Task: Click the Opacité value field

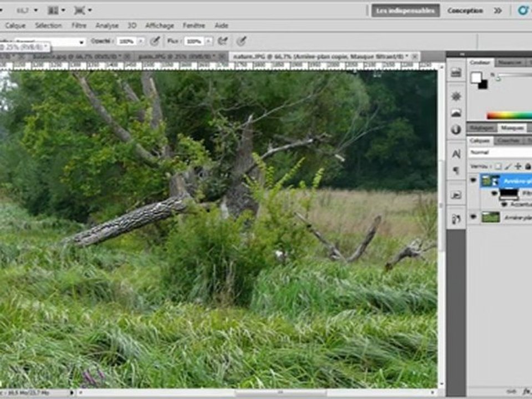Action: coord(126,42)
